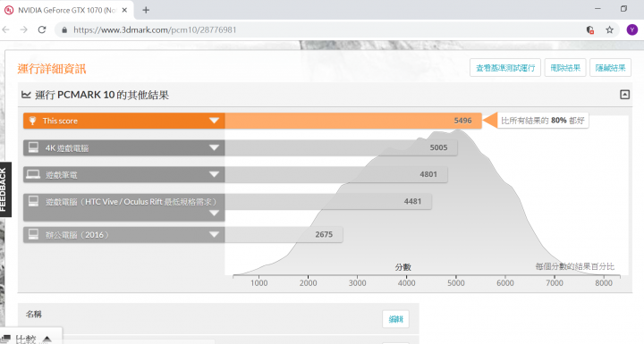Viewport: 644px width, 344px height.
Task: Click the 編輯 button next to 名稱
Action: (x=395, y=319)
